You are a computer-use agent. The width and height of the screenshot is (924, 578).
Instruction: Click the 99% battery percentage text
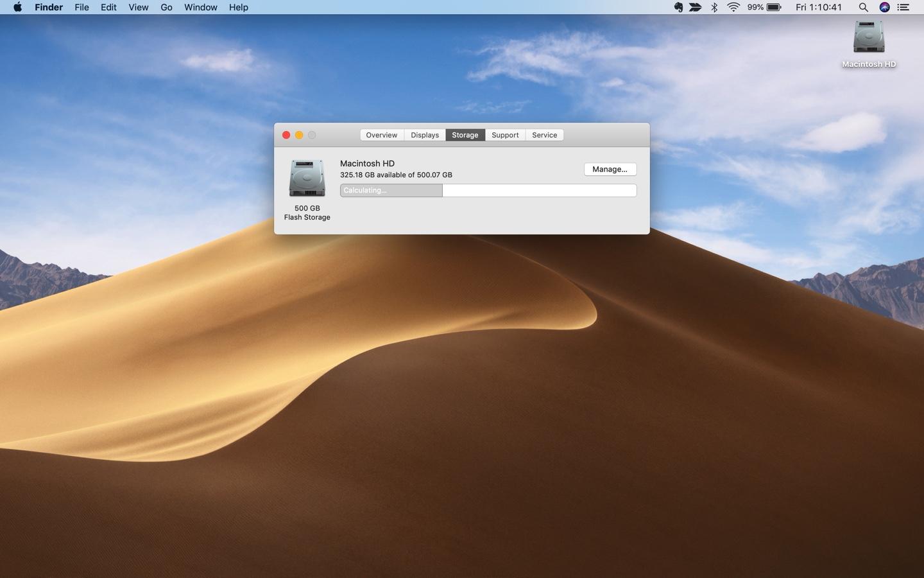click(x=755, y=7)
